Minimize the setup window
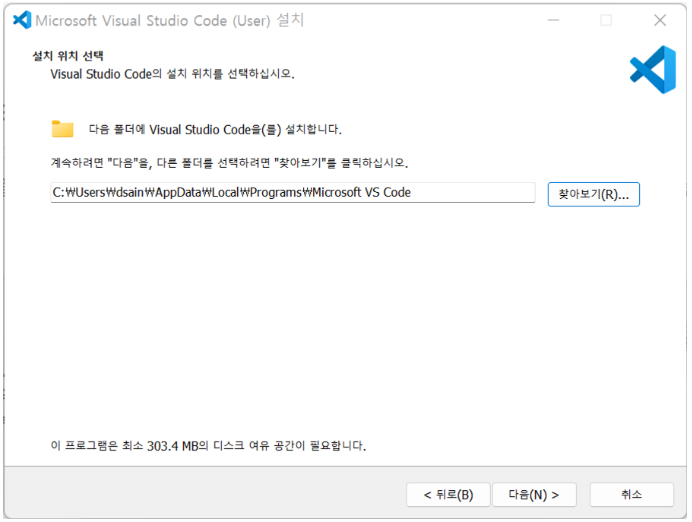 (553, 20)
